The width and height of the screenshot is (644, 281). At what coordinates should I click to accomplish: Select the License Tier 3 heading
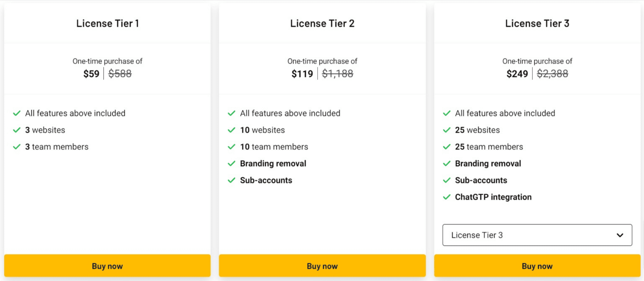coord(537,23)
